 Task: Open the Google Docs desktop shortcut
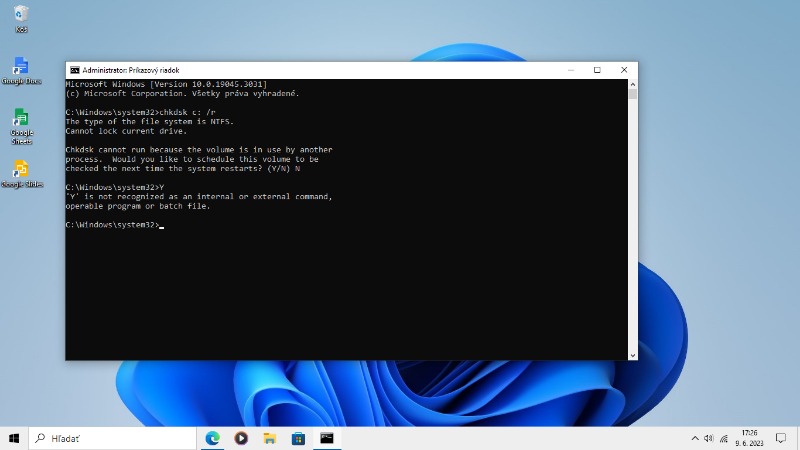[21, 70]
